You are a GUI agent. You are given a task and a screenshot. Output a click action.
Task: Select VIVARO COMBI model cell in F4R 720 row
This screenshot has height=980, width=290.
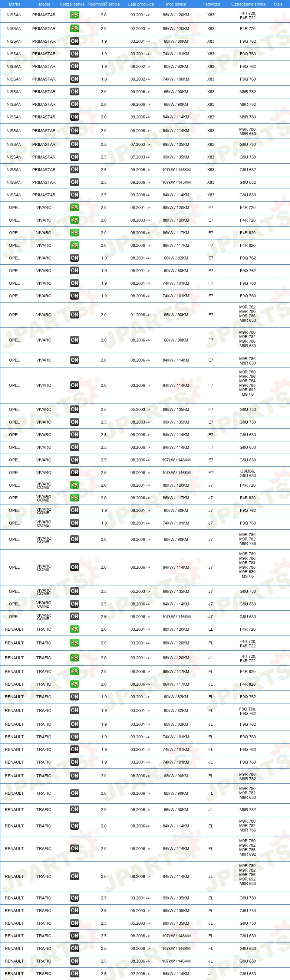click(44, 486)
